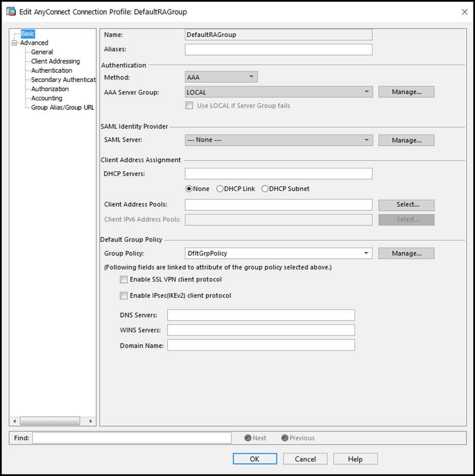
Task: Click the tree panel horizontal scrollbar thumb
Action: point(50,421)
